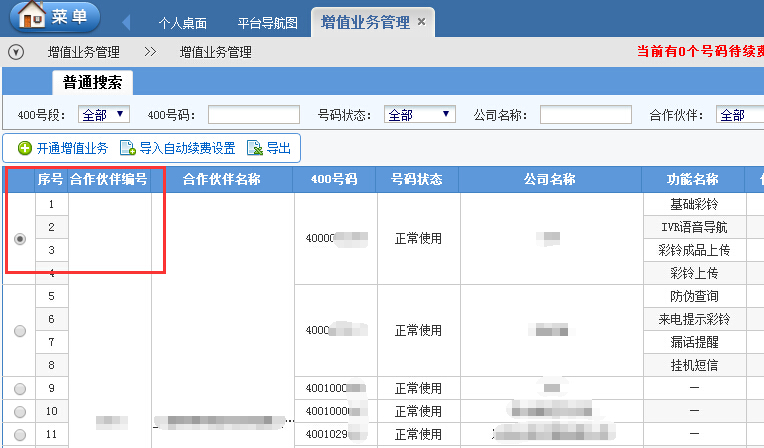Select the radio button for row 9
Image resolution: width=764 pixels, height=448 pixels.
point(20,388)
